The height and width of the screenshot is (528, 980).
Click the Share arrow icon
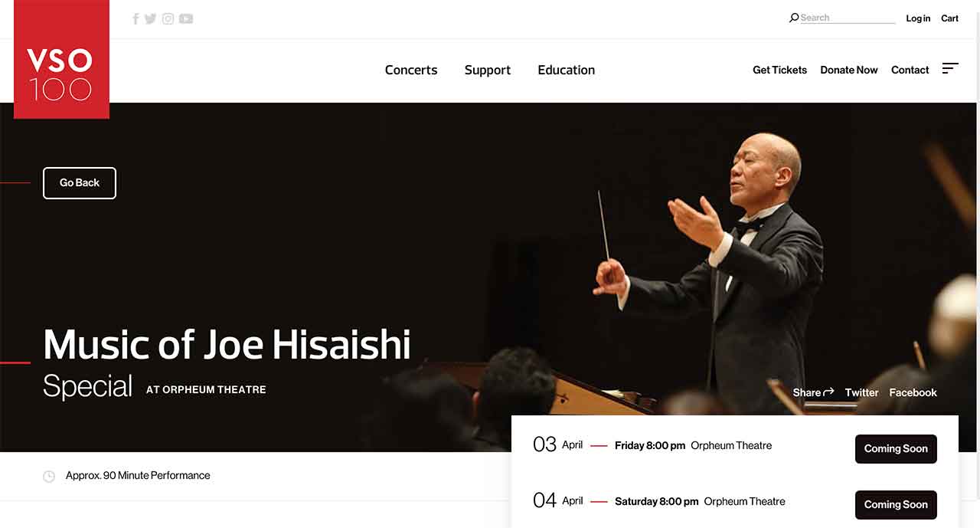click(x=828, y=392)
